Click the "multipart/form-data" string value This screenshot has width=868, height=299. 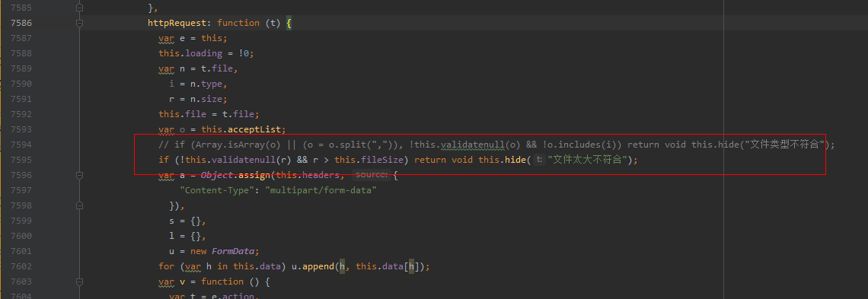click(x=321, y=190)
